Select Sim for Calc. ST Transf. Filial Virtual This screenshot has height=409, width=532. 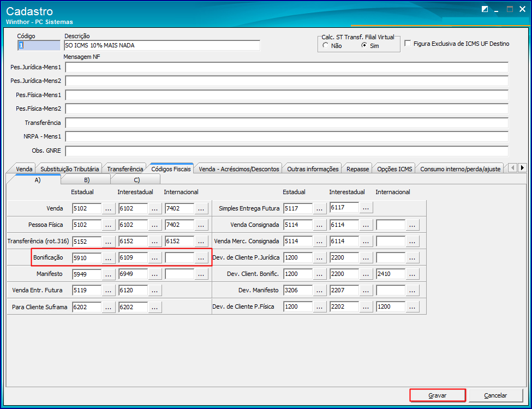(370, 45)
